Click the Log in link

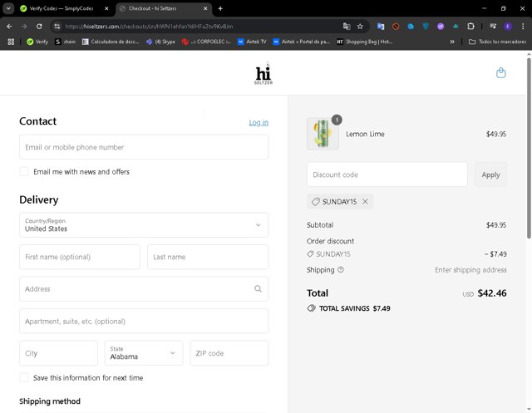point(259,122)
